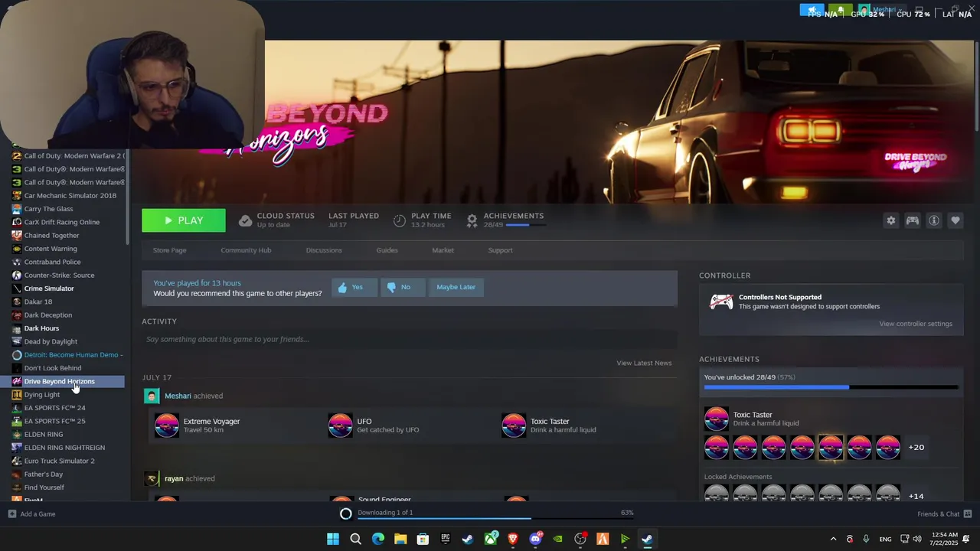Click the green Play button
The image size is (980, 551).
pyautogui.click(x=184, y=220)
